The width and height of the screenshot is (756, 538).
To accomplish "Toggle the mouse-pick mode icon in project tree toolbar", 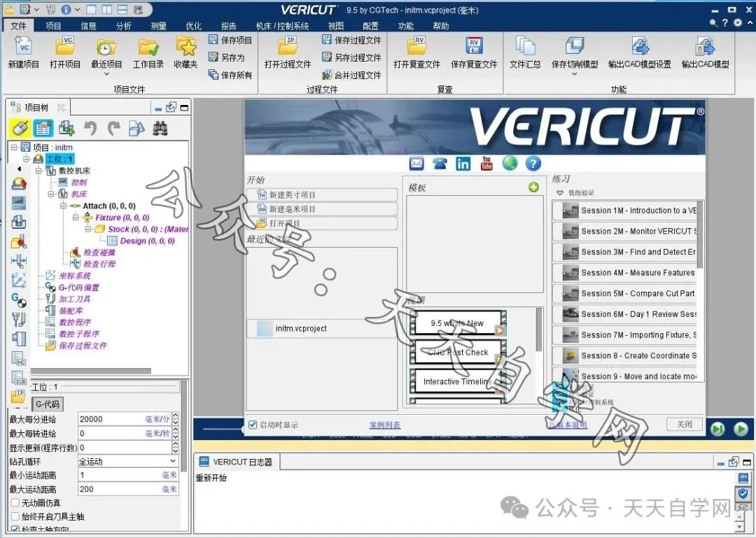I will tap(20, 128).
